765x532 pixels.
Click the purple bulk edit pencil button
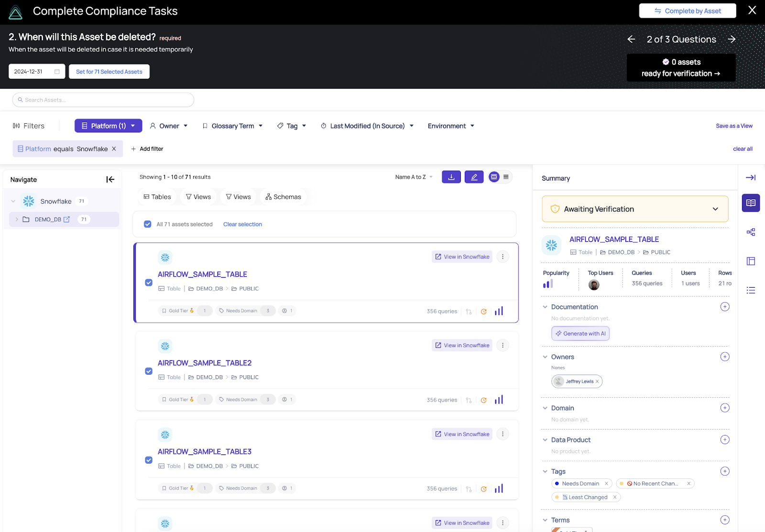(474, 177)
